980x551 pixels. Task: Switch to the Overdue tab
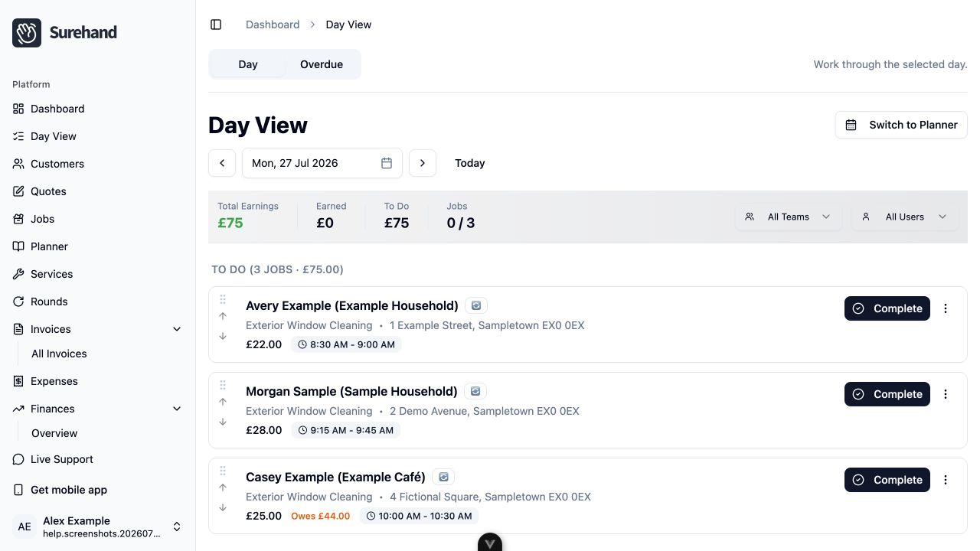coord(322,64)
